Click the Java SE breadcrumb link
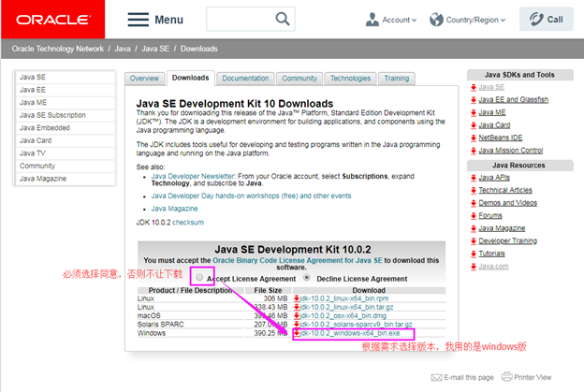Screen dimensions: 584x392 [155, 49]
